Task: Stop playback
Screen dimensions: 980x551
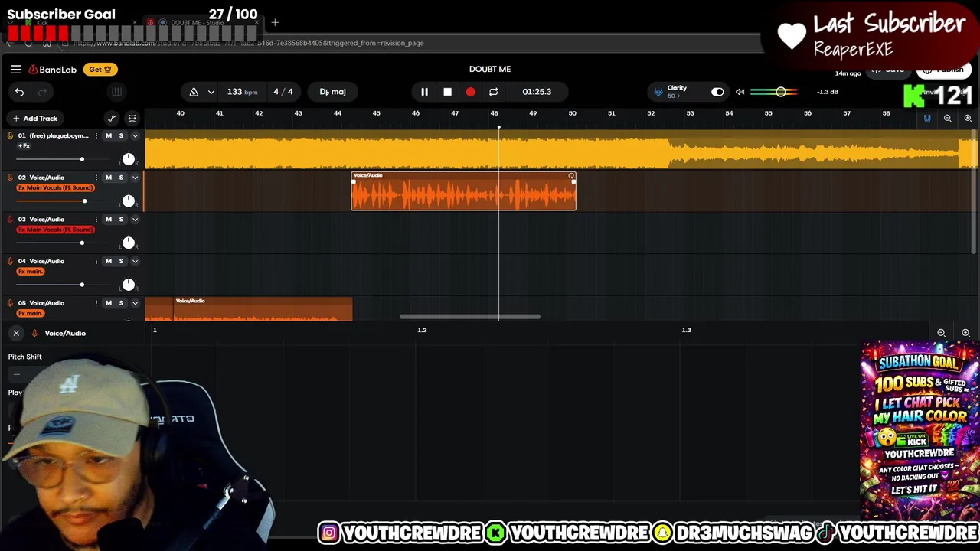Action: 447,92
